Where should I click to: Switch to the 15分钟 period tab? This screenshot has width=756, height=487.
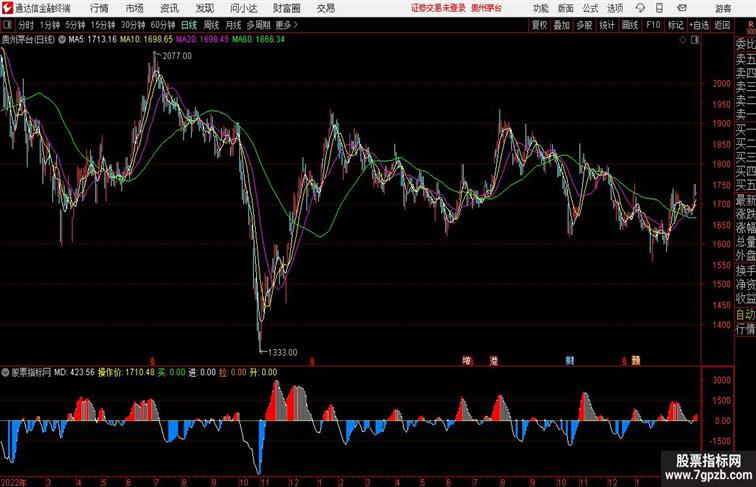pos(103,25)
